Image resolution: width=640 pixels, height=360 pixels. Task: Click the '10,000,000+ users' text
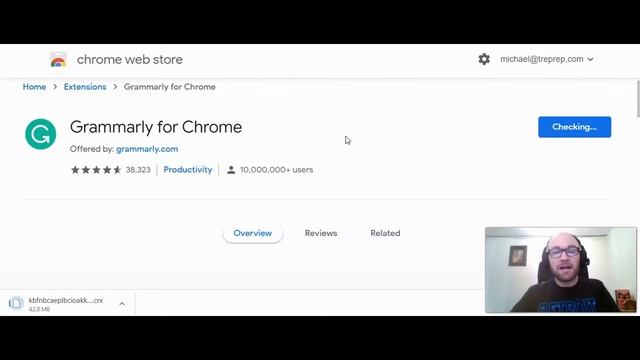(x=276, y=170)
